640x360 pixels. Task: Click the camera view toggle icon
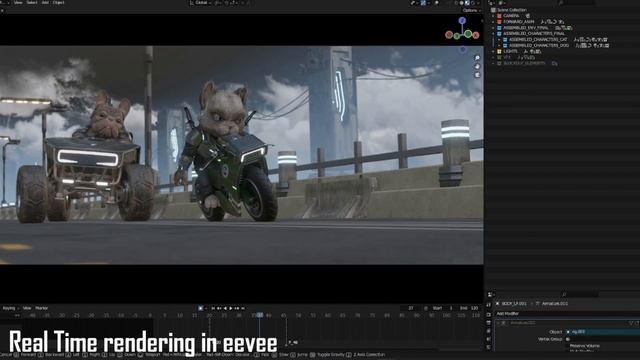point(477,75)
